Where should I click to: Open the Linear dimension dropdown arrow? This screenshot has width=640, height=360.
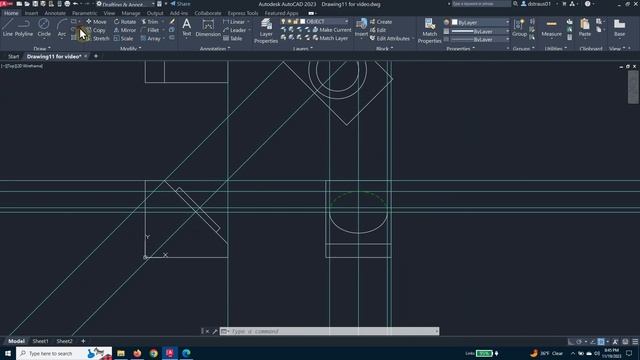[x=248, y=22]
